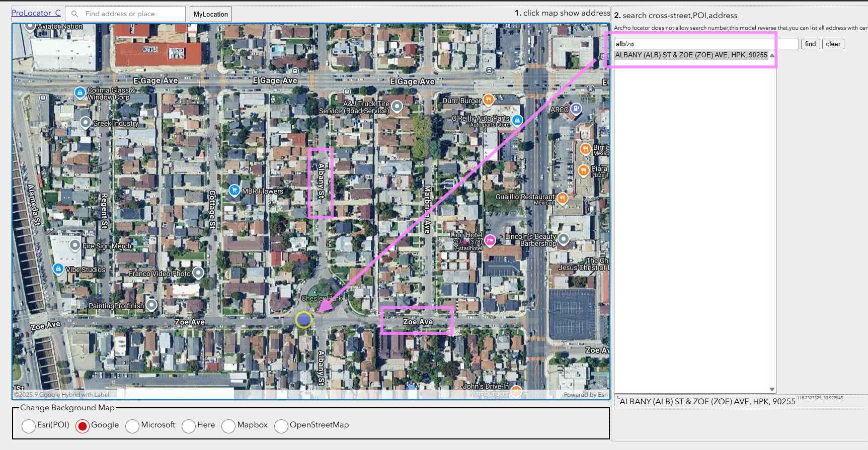Select the Esri(POI) background map option
Image resolution: width=868 pixels, height=450 pixels.
click(x=29, y=426)
